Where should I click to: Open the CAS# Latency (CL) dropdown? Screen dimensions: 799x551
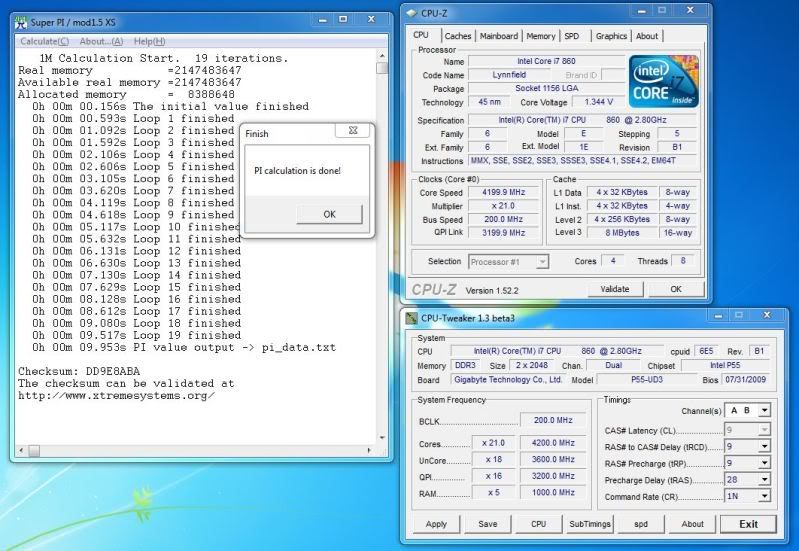point(748,430)
